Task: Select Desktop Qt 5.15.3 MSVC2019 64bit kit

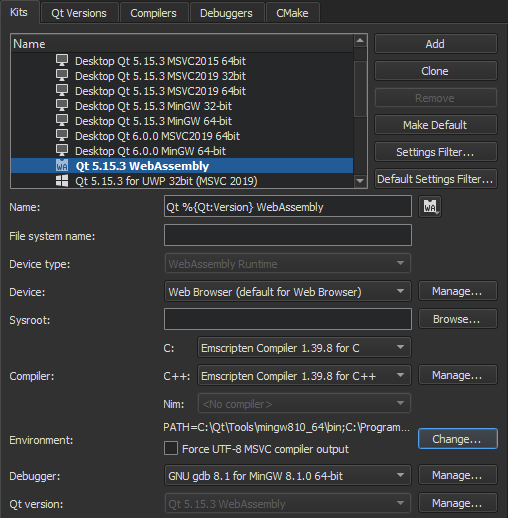Action: [182, 91]
